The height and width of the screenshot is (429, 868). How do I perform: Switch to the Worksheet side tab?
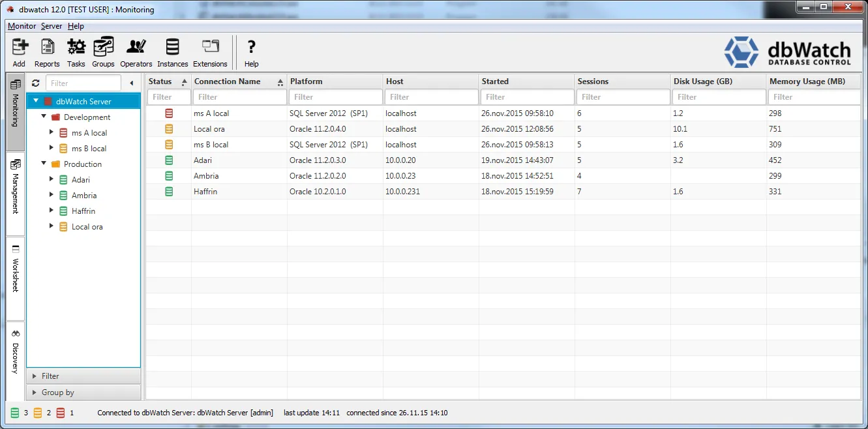click(x=16, y=278)
